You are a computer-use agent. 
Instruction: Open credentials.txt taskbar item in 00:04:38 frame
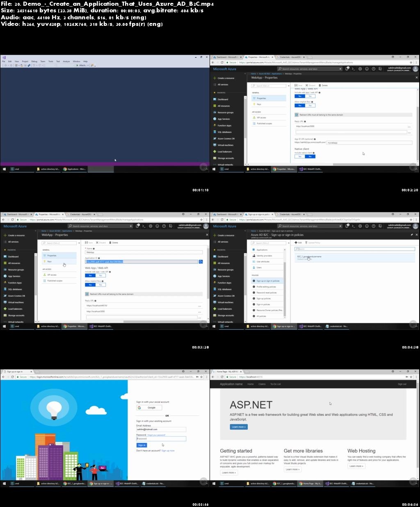point(336,326)
